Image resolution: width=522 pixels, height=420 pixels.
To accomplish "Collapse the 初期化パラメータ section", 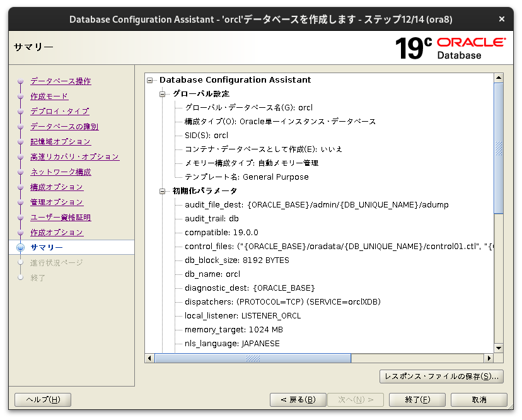I will point(161,190).
